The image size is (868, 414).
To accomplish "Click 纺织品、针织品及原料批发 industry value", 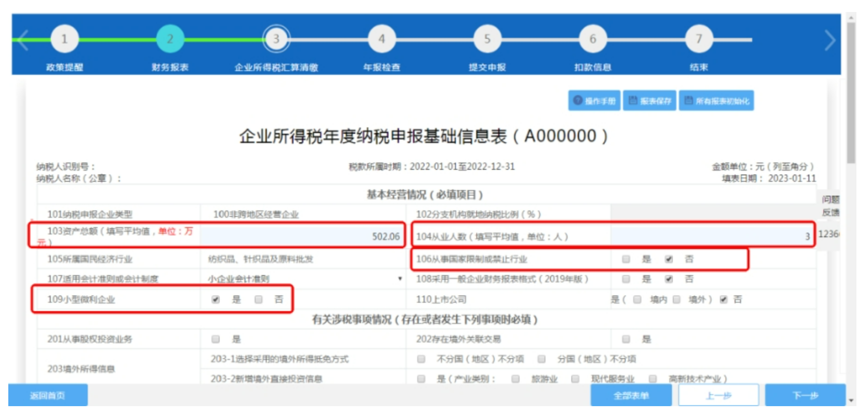I will 260,259.
